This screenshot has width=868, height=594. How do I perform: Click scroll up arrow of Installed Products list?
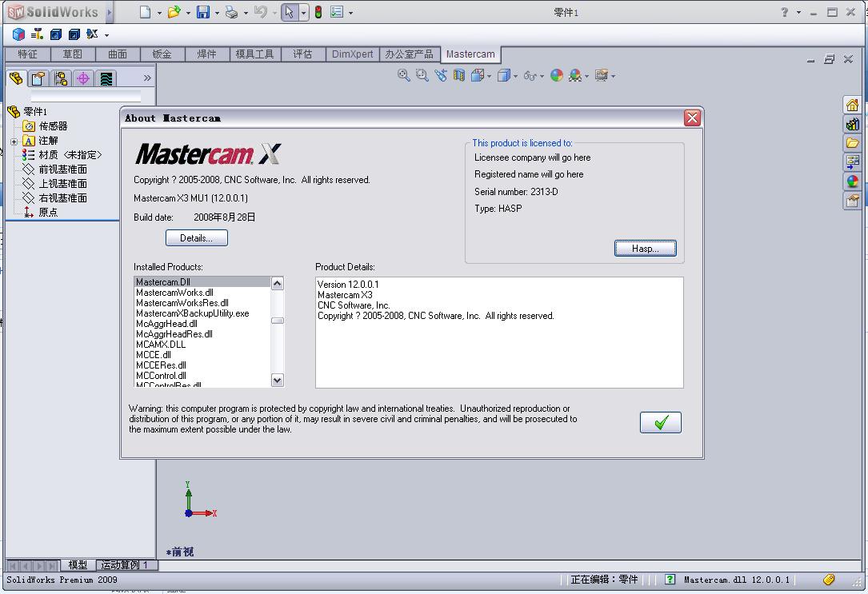278,283
